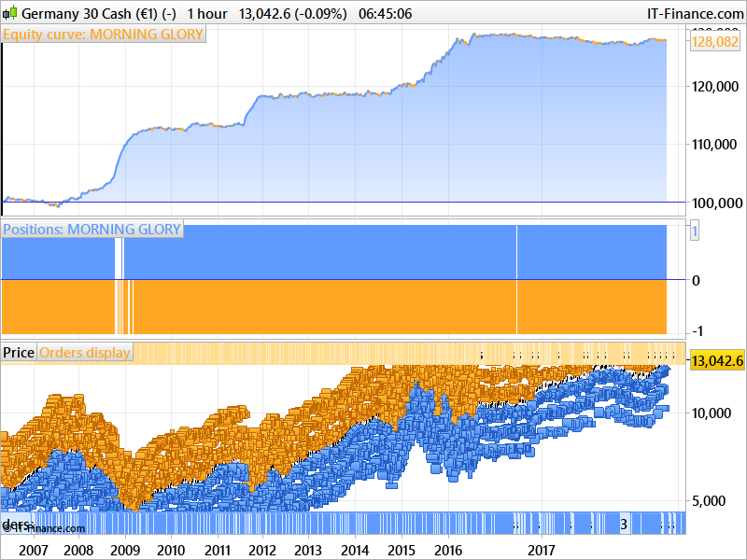747x560 pixels.
Task: Select the Positions: MORNING GLORY panel label
Action: [x=92, y=229]
